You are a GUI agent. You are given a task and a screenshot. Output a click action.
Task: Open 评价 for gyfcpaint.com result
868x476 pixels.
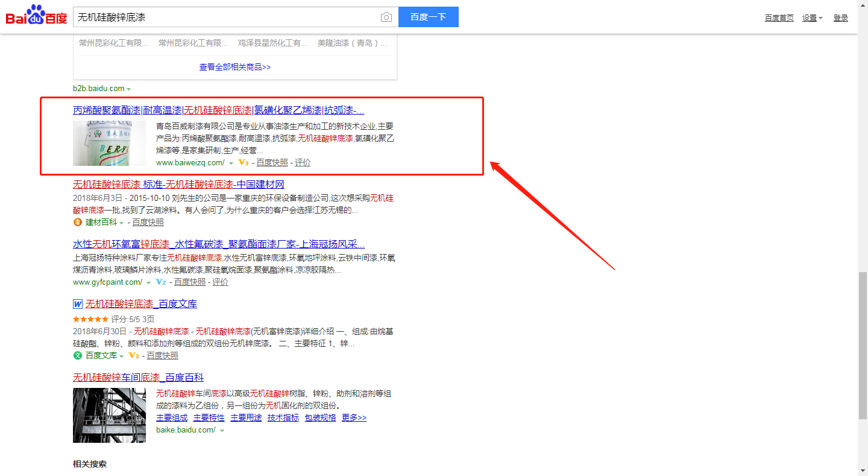pos(221,282)
